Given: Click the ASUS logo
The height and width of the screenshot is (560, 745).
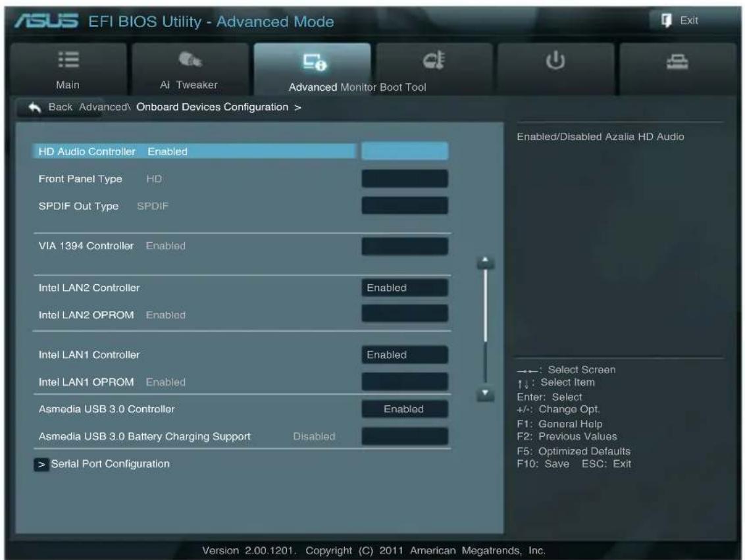Looking at the screenshot, I should pos(46,21).
